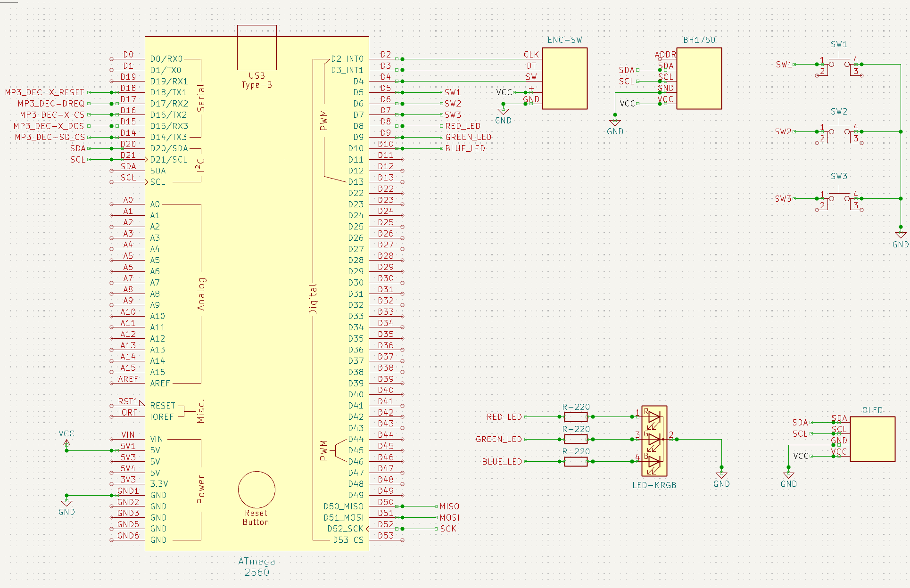Select the MP3_DEC-DREQ net label
910x588 pixels.
tap(51, 104)
